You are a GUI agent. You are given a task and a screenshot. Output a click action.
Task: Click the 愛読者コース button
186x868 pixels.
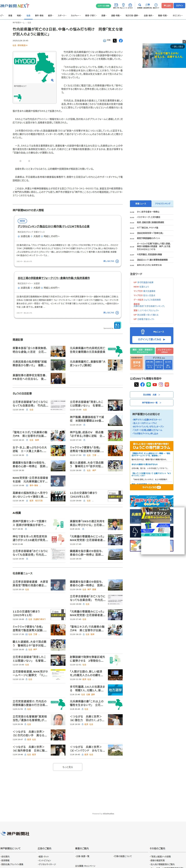(137, 364)
